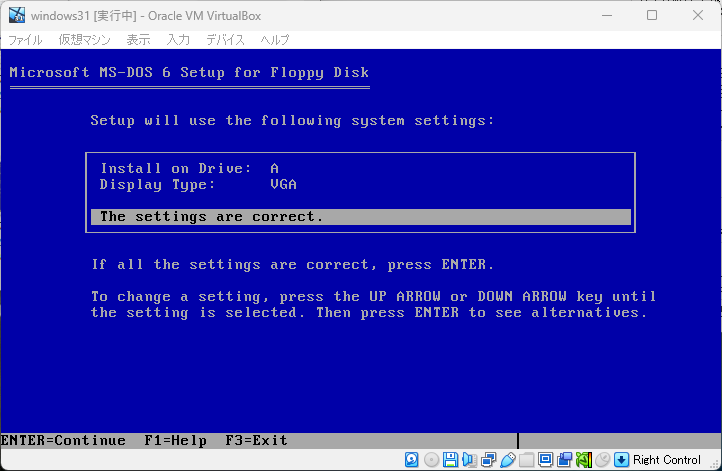Screen dimensions: 722x471
Task: Click the 'Right Control' host key label
Action: 666,459
